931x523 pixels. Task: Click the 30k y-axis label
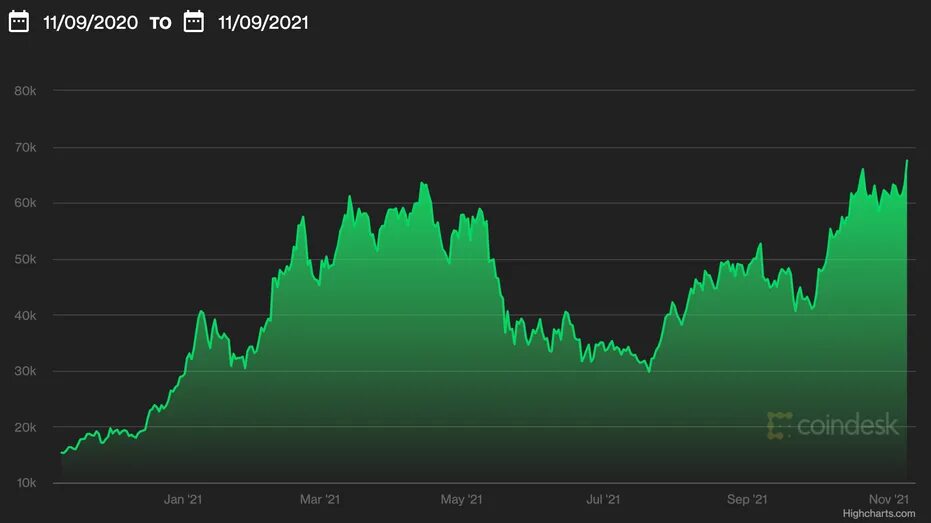click(26, 371)
